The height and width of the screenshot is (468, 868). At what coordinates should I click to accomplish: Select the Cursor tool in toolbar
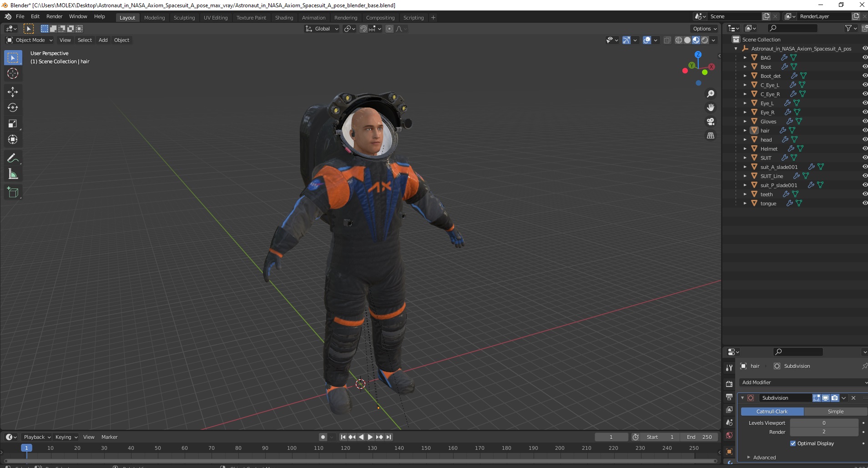(13, 73)
